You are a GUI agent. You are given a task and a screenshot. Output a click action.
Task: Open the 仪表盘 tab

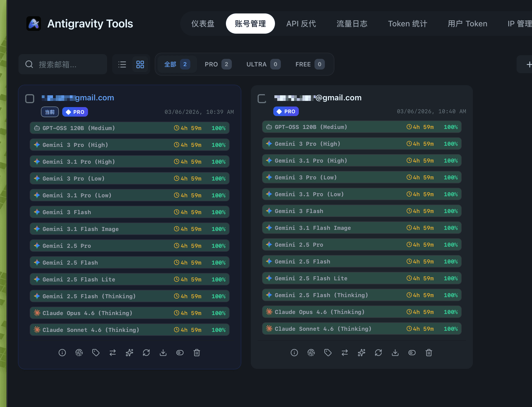point(203,24)
